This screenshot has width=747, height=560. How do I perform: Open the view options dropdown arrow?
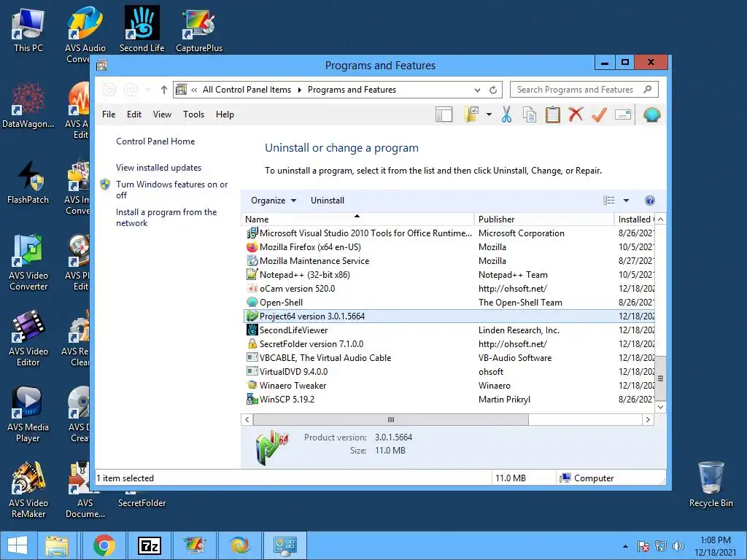626,201
